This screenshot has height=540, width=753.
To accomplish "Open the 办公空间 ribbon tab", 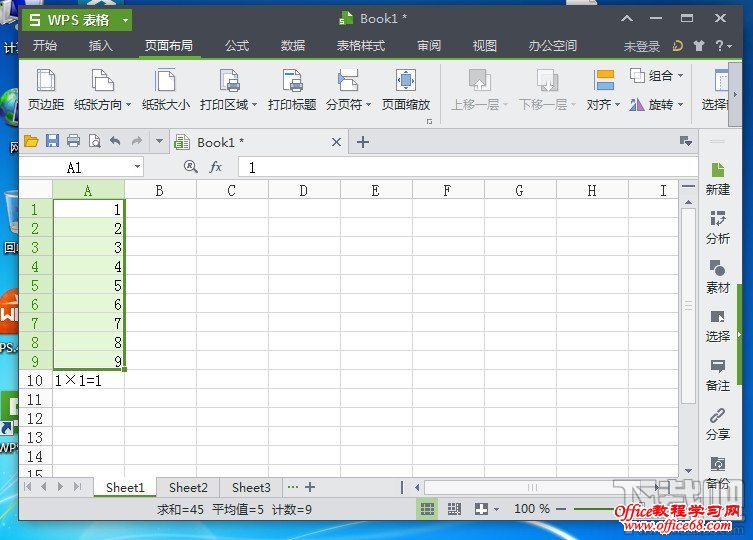I will 553,46.
